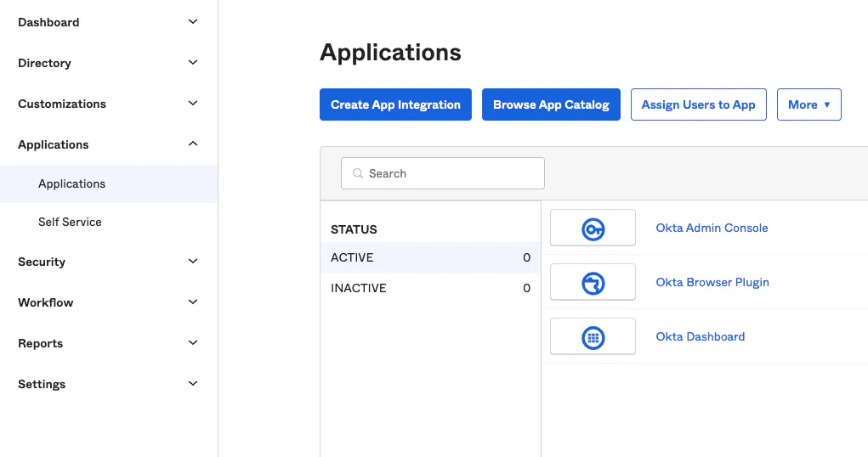The width and height of the screenshot is (868, 457).
Task: Expand the Reports sidebar section
Action: 193,343
